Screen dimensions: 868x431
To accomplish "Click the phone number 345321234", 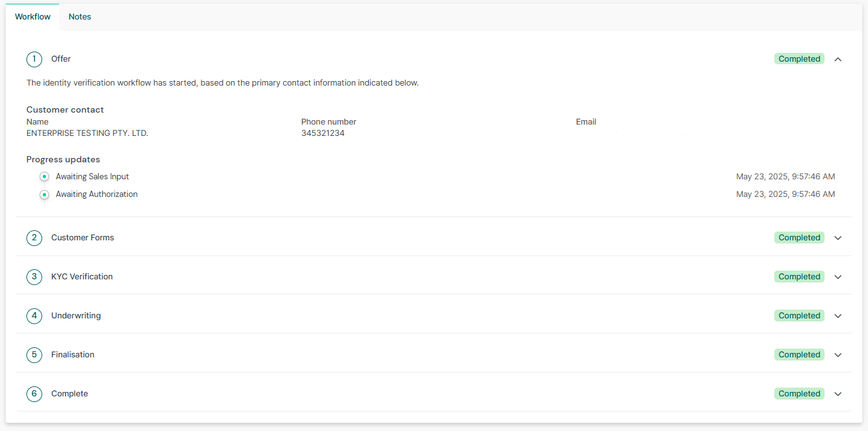I will pos(322,133).
